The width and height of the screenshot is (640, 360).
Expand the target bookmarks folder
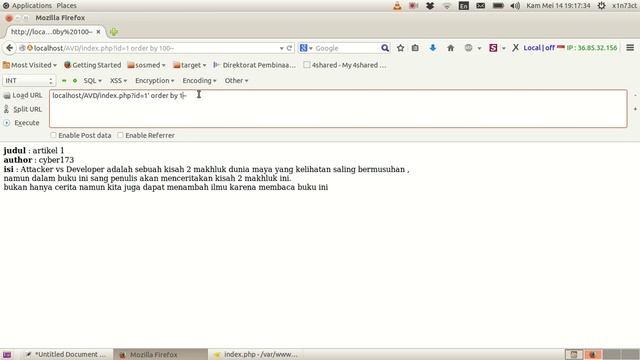[190, 65]
